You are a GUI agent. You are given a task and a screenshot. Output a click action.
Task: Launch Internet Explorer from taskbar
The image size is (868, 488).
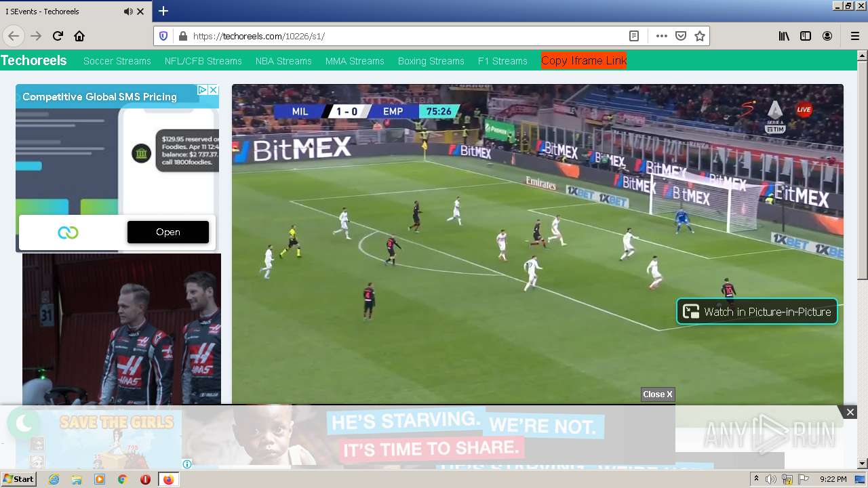(x=54, y=479)
